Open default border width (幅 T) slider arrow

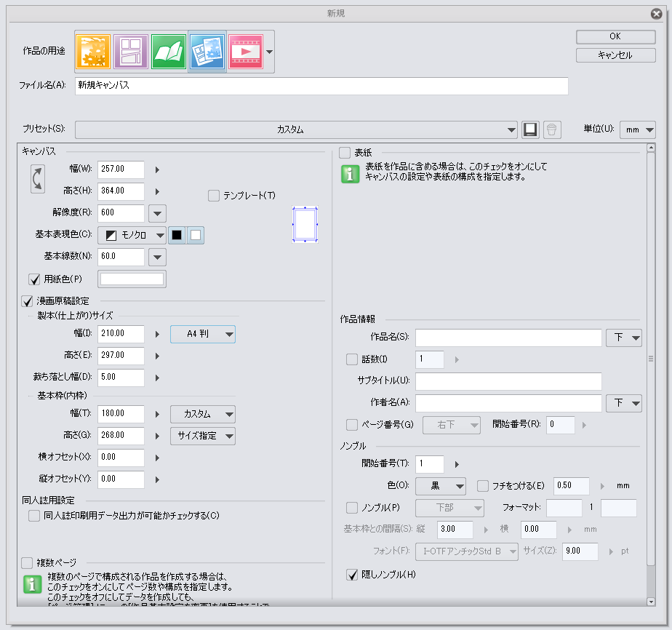point(157,415)
